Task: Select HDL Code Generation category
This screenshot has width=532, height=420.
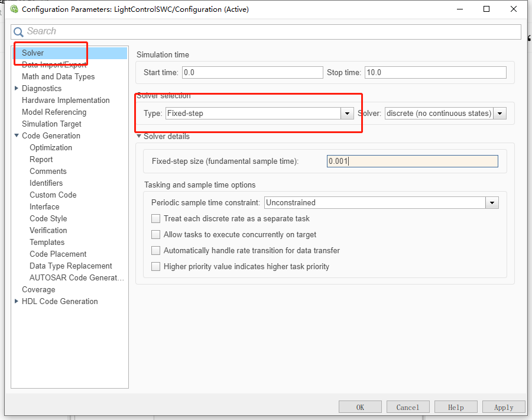Action: coord(60,302)
